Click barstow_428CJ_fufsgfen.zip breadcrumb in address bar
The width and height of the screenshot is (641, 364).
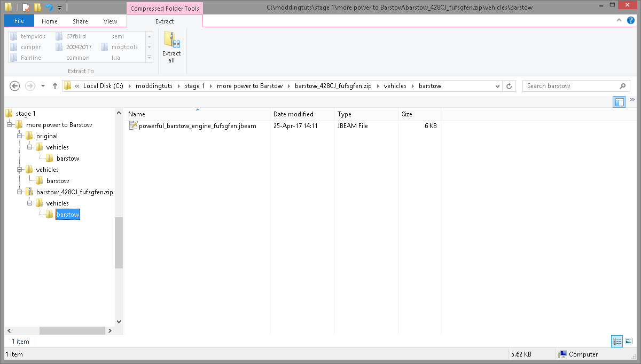click(333, 86)
